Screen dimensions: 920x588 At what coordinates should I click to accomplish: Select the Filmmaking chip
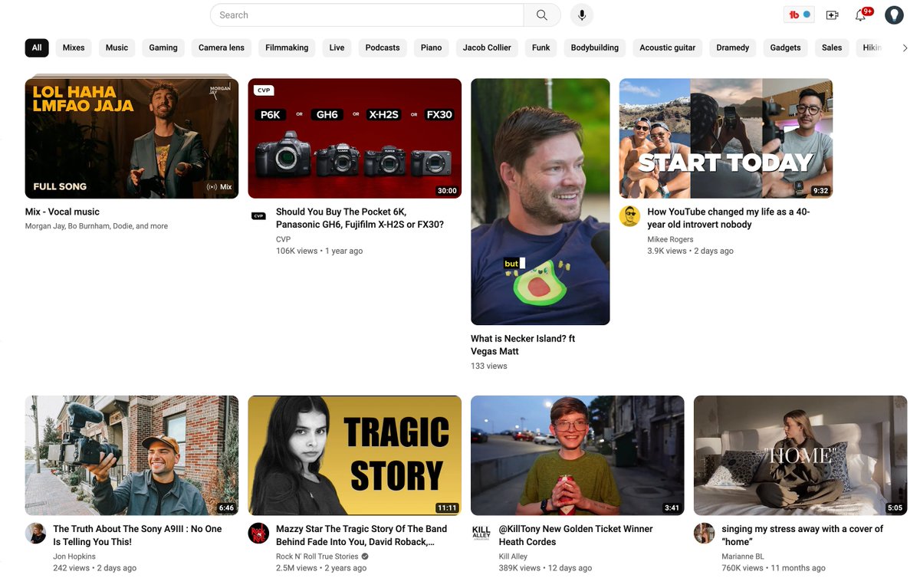[x=287, y=48]
